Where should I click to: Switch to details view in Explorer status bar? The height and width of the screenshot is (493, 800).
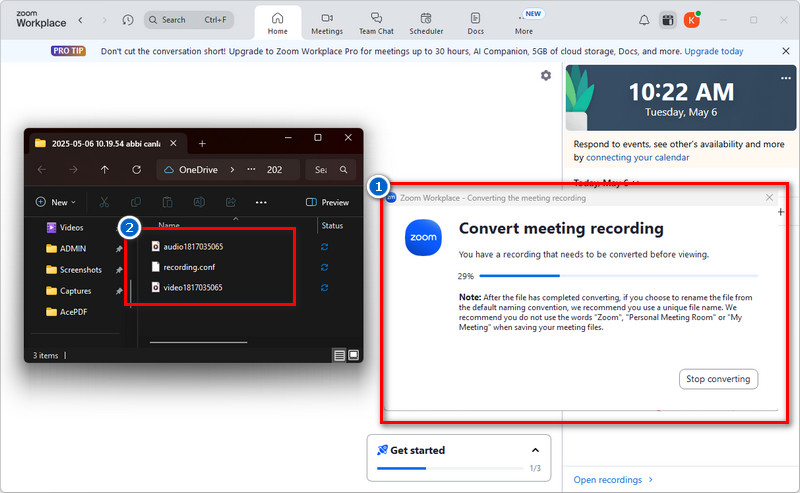(x=339, y=355)
